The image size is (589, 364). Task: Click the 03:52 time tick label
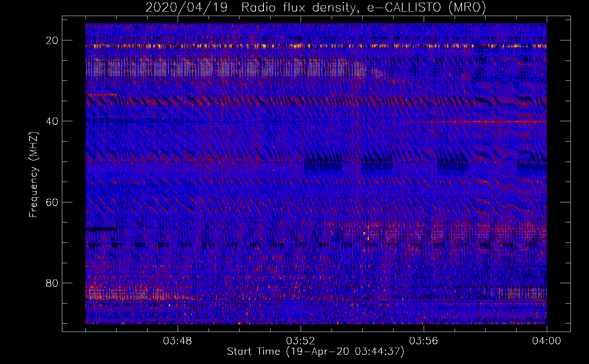pos(301,341)
